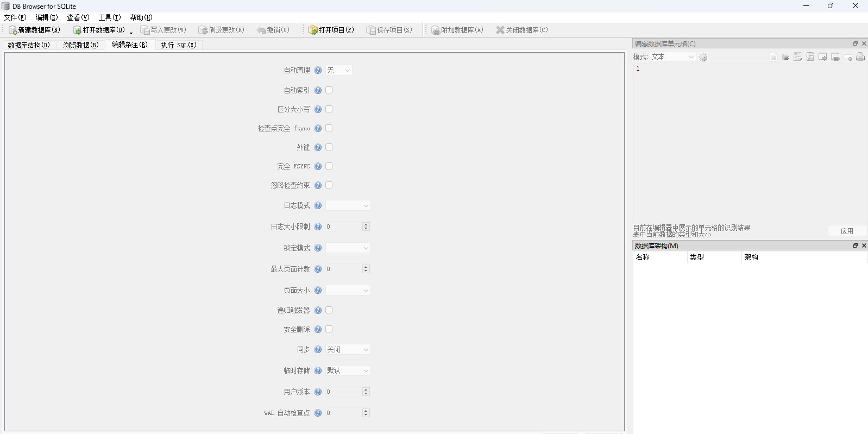Click 写入更改 in the toolbar
This screenshot has width=868, height=434.
point(163,30)
